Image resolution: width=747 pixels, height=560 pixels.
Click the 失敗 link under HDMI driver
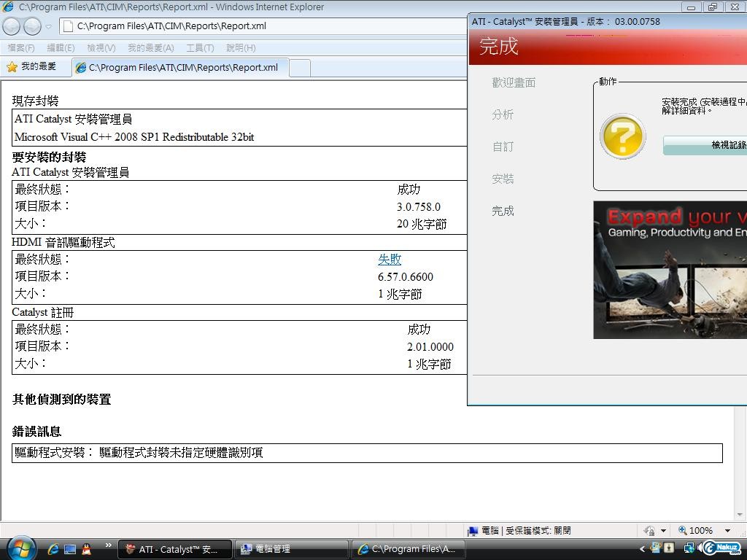point(390,260)
